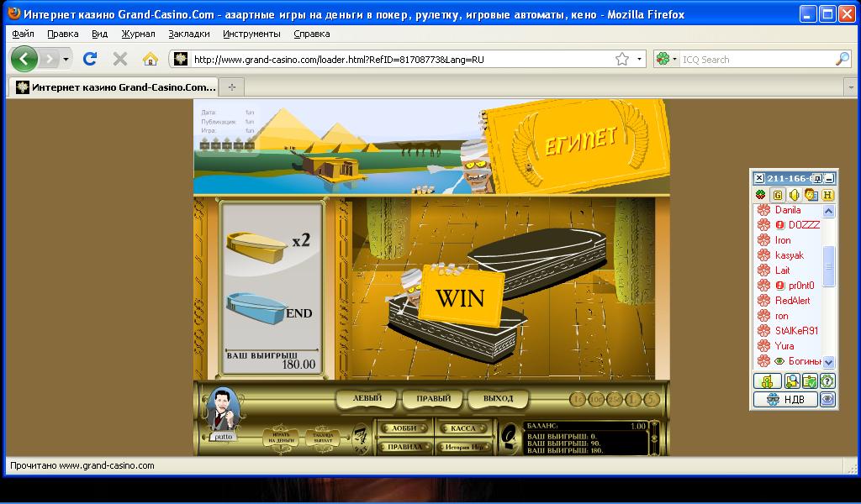Open the Журнал menu

139,34
